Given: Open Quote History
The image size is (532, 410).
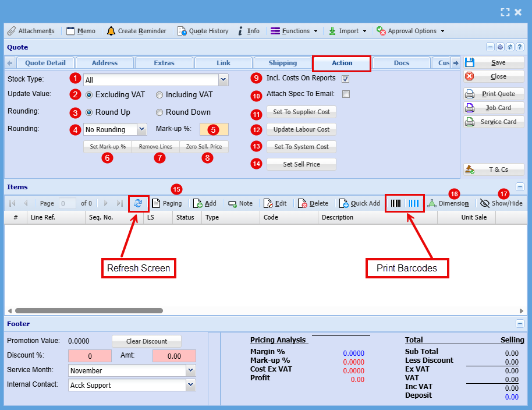Looking at the screenshot, I should tap(203, 31).
